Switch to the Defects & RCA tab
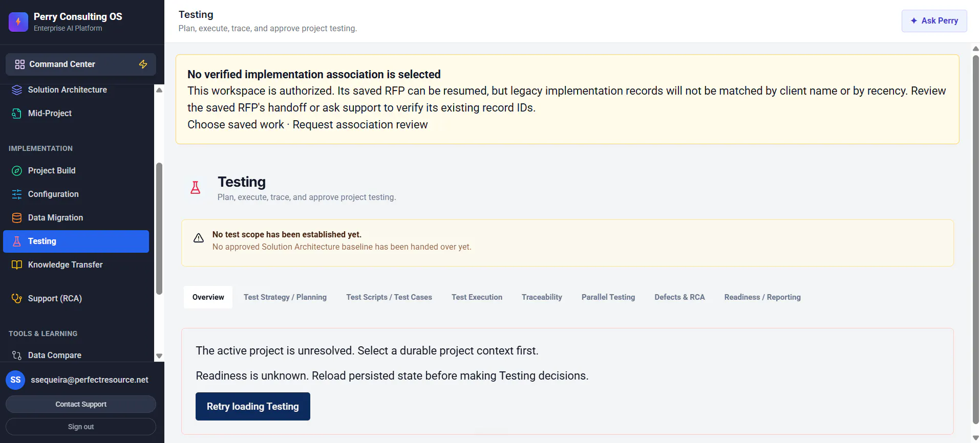Viewport: 980px width, 443px height. coord(679,297)
